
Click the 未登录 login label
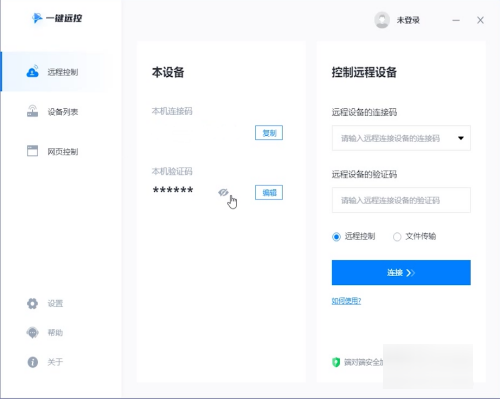point(408,20)
